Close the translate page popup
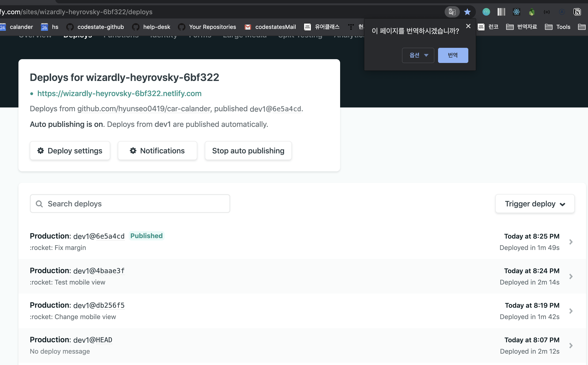 [468, 26]
